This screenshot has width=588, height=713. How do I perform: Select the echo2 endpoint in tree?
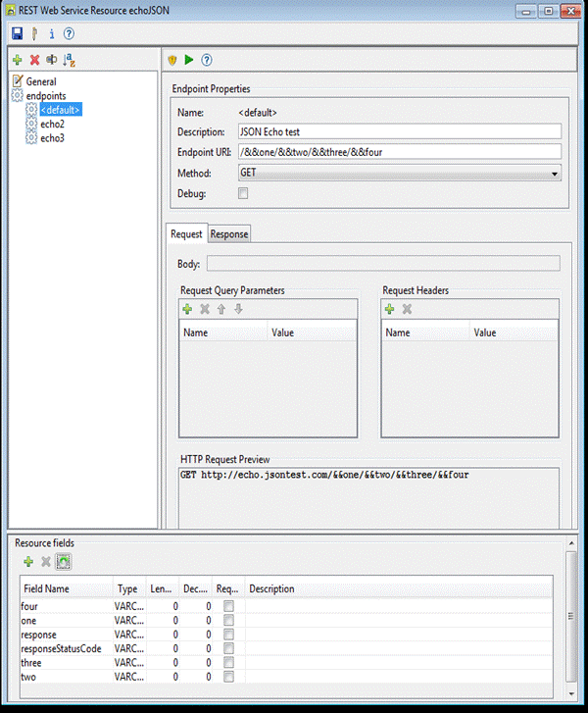(x=53, y=125)
